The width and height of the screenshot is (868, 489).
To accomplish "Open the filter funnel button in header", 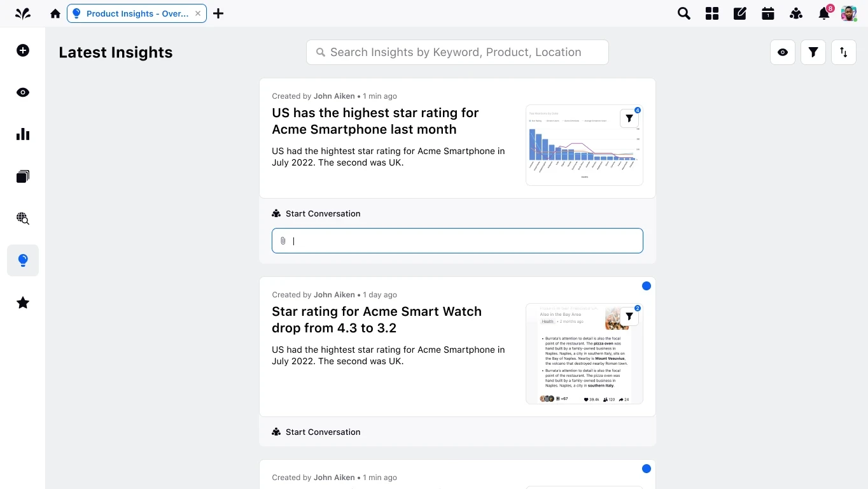I will (813, 52).
